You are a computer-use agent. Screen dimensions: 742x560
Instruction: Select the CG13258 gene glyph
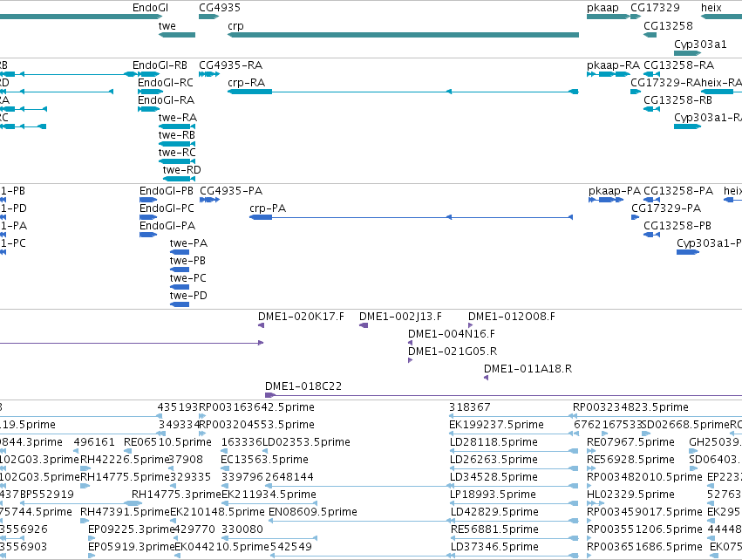[650, 35]
